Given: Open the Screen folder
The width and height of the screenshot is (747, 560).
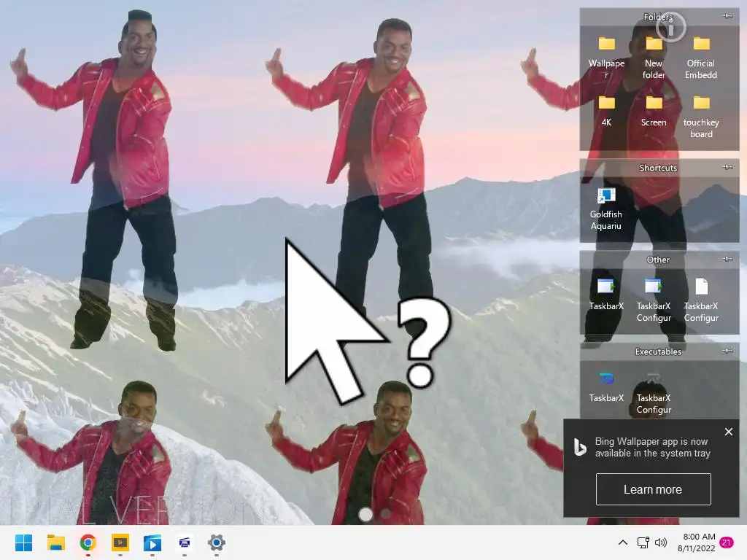Looking at the screenshot, I should tap(654, 103).
